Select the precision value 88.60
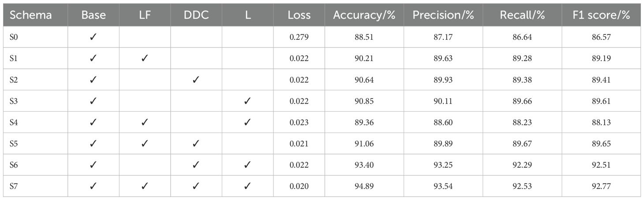 [x=443, y=122]
